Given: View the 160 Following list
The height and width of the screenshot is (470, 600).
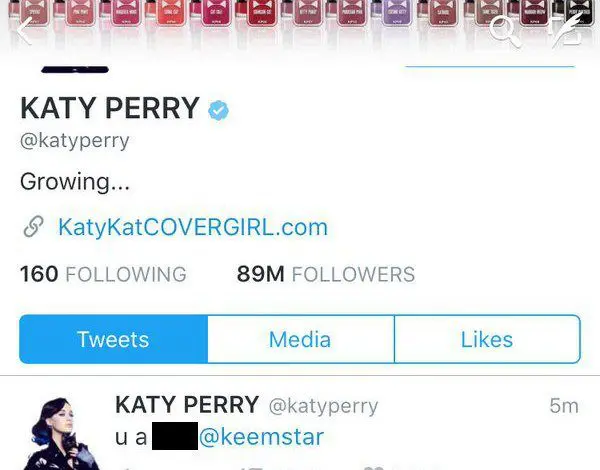Looking at the screenshot, I should pos(103,274).
